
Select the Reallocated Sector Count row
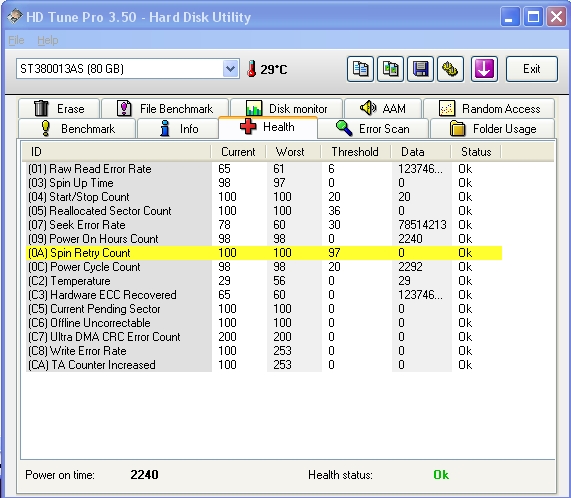[264, 211]
